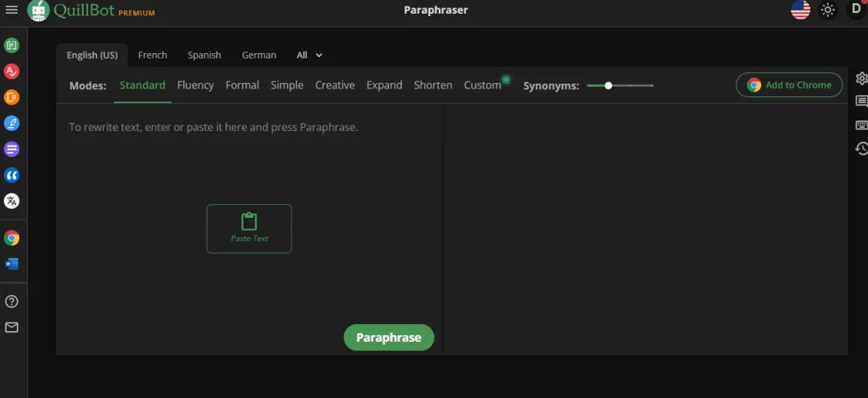Open the Grammar Checker sidebar icon
Viewport: 868px width, 398px height.
coord(11,71)
